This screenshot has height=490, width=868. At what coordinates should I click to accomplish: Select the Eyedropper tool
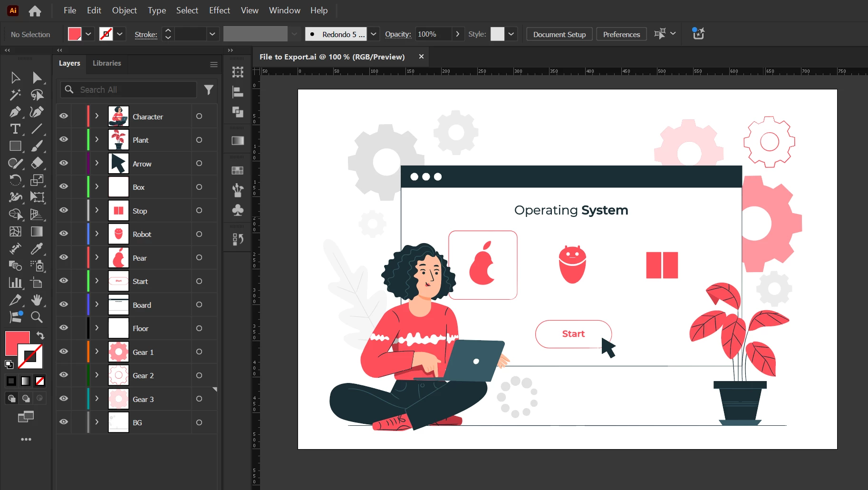click(x=37, y=249)
